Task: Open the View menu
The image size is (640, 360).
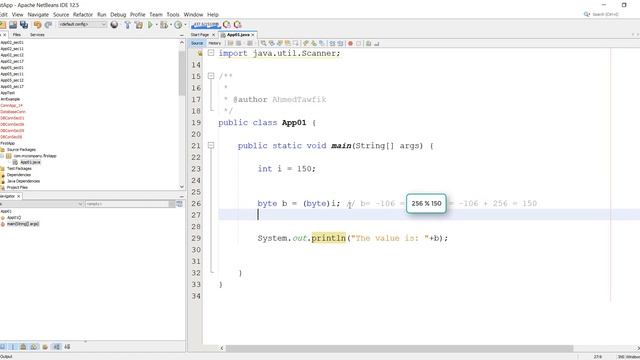Action: point(18,14)
